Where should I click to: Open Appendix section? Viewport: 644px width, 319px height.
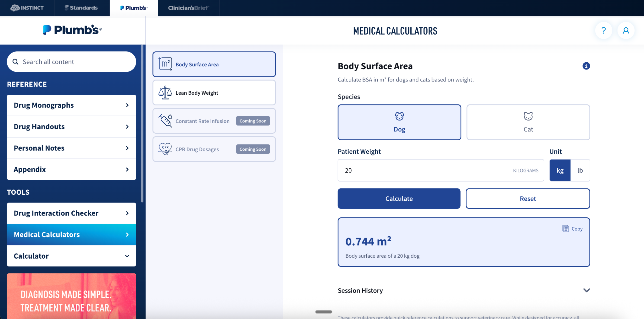71,169
